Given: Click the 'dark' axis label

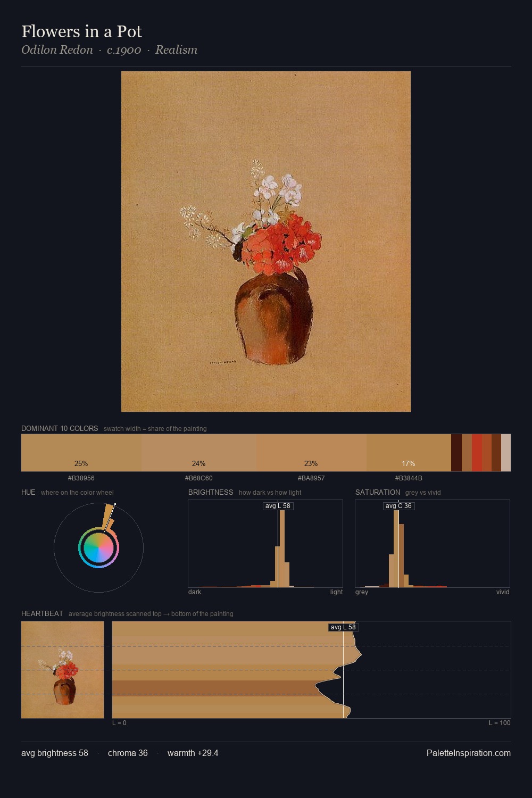Looking at the screenshot, I should point(195,592).
